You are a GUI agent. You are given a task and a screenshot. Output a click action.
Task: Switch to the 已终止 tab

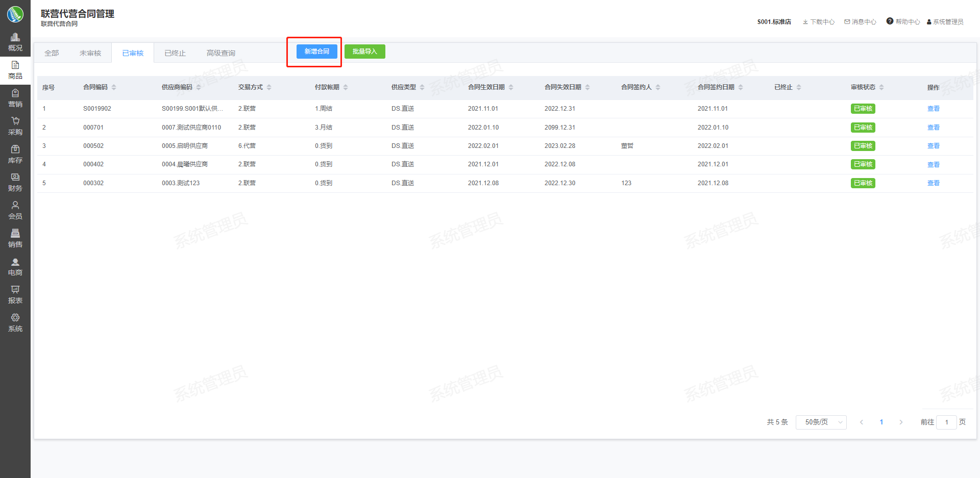(x=175, y=53)
